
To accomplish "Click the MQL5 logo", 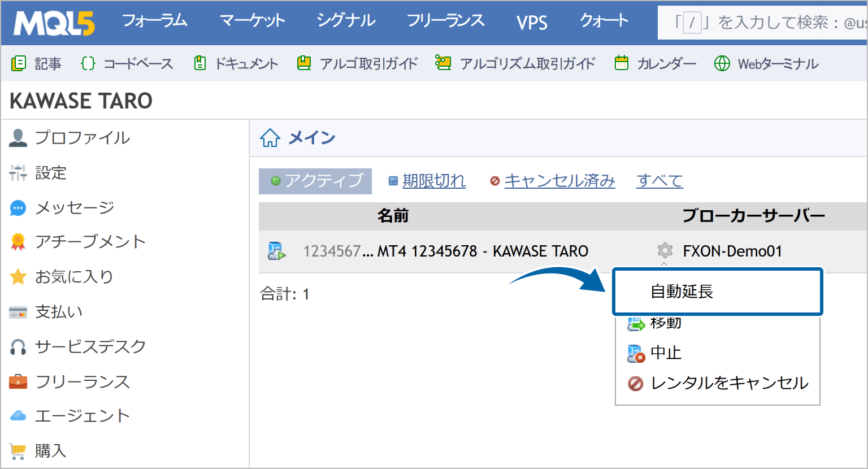I will point(54,23).
